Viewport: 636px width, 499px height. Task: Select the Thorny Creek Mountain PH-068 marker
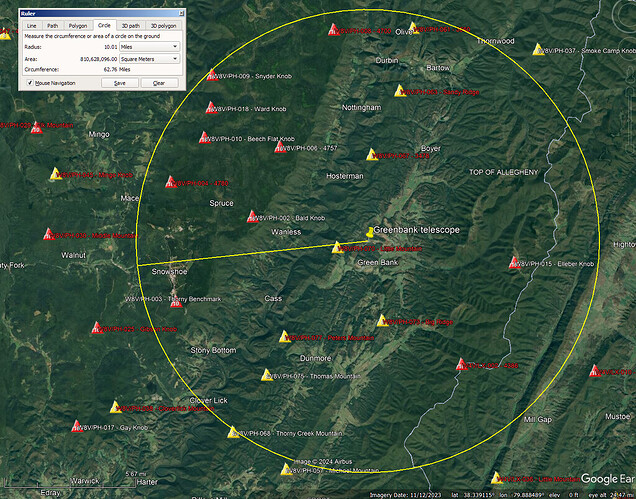[x=233, y=432]
